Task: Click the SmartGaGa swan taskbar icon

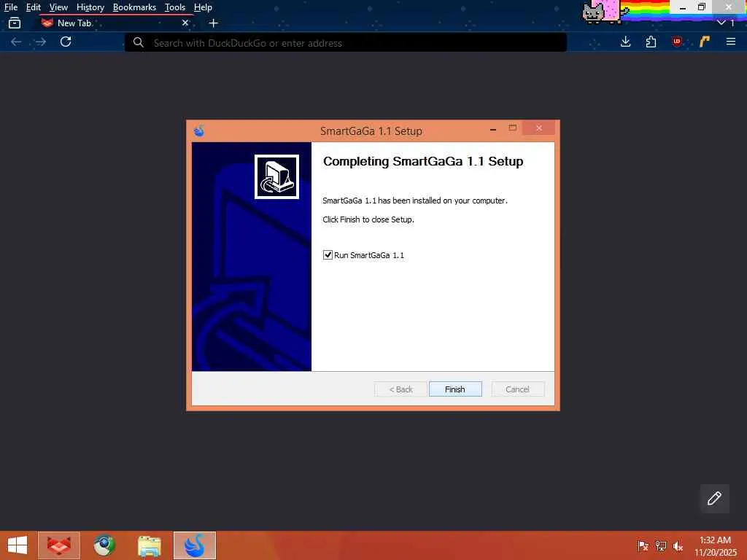Action: click(195, 545)
